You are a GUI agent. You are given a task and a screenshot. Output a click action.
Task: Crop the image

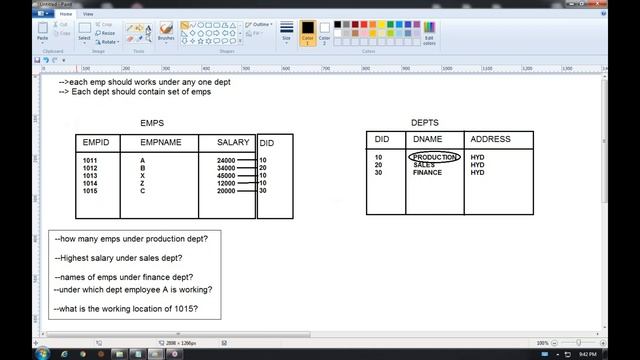point(104,24)
